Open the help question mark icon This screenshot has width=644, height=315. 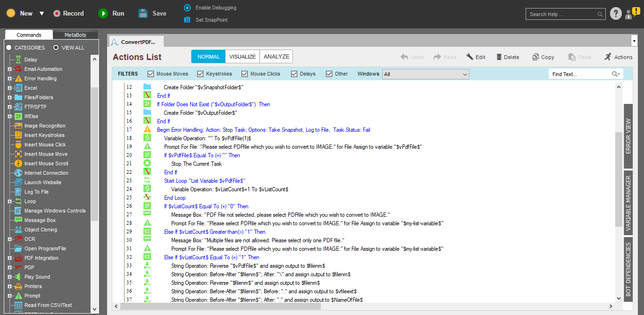(x=615, y=14)
